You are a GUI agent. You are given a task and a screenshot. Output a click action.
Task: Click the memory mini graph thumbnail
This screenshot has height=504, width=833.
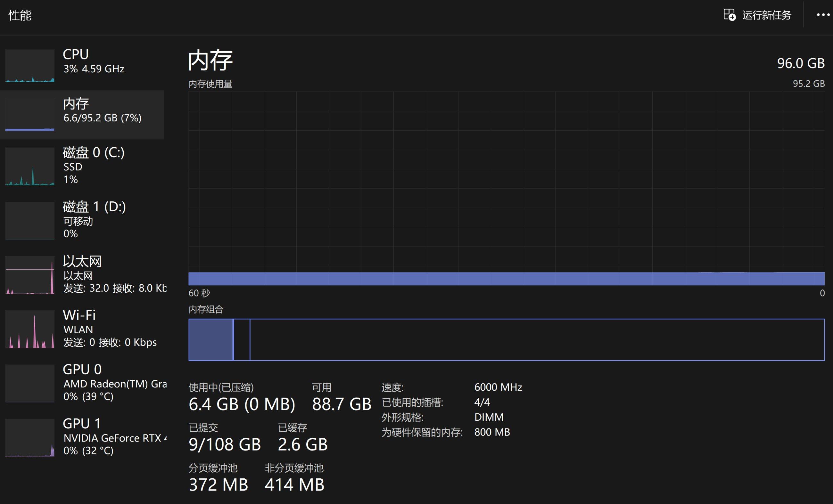click(30, 115)
